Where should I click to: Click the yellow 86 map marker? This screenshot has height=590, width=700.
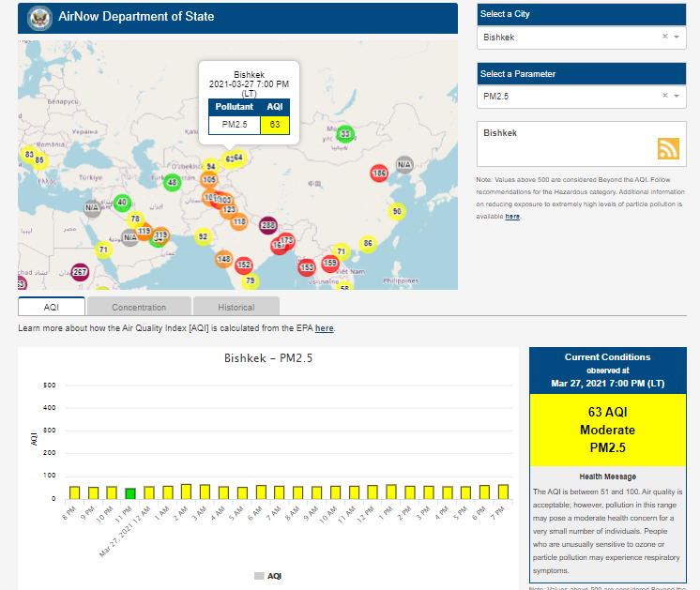point(368,244)
